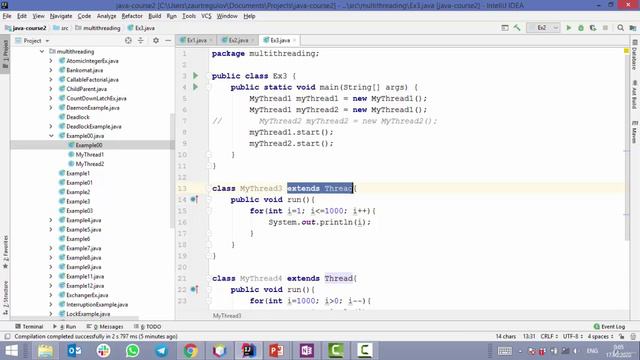Viewport: 640px width, 360px height.
Task: Click the Windows Start button
Action: (x=11, y=351)
